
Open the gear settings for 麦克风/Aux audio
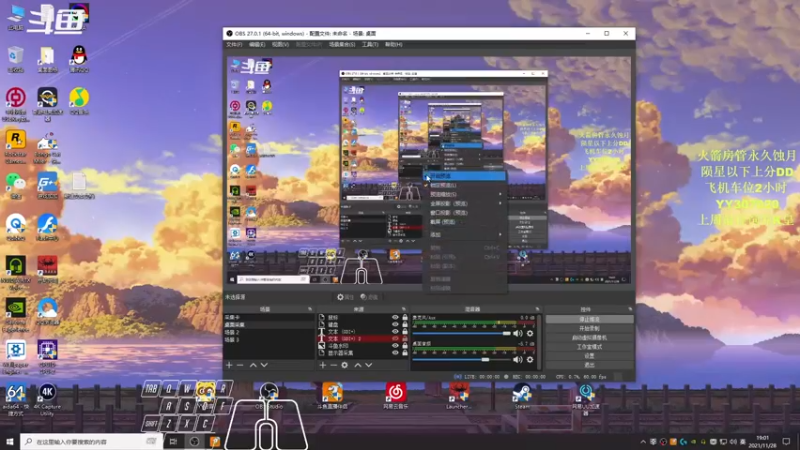(530, 334)
